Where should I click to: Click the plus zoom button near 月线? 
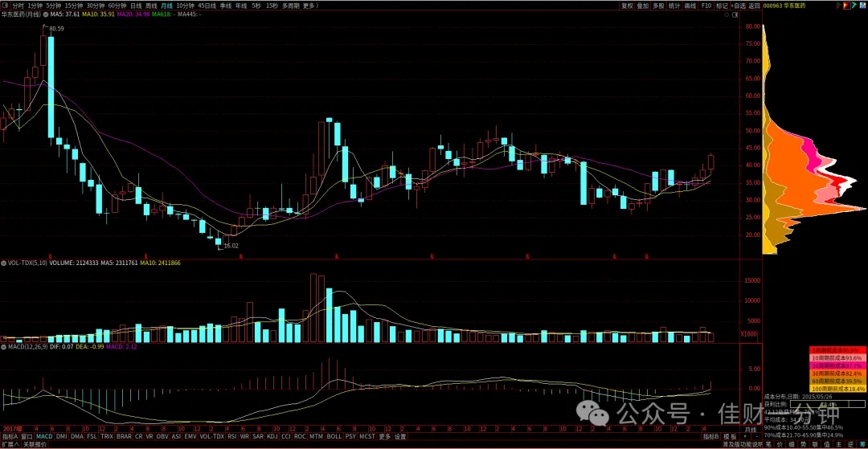744,437
